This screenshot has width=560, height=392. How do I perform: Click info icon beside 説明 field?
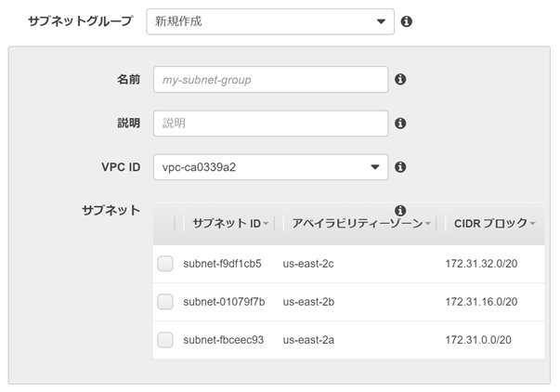(x=400, y=123)
